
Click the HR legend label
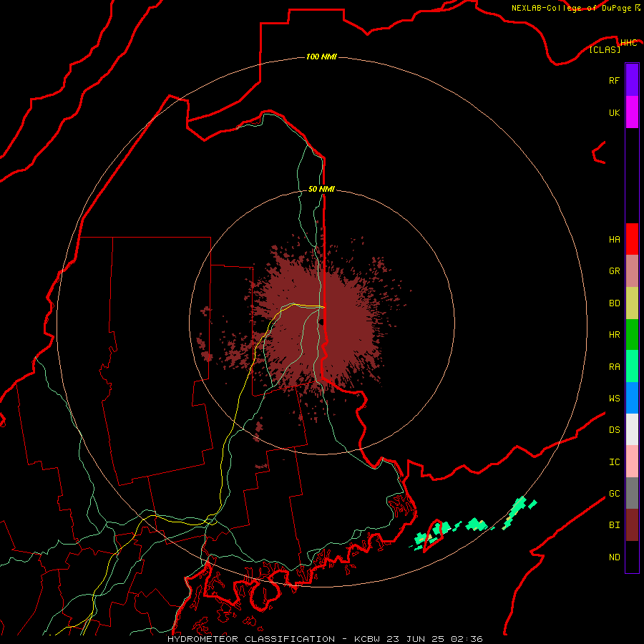click(x=614, y=335)
